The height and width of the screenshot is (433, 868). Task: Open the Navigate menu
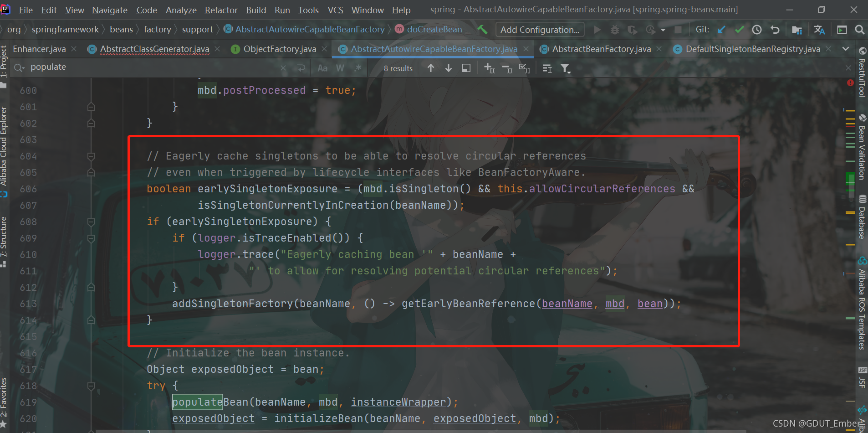tap(110, 10)
